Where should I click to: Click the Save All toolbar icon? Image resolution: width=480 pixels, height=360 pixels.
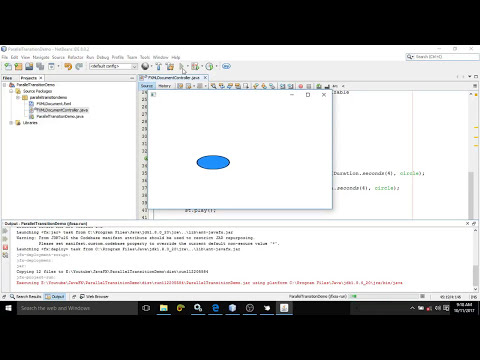tap(40, 66)
